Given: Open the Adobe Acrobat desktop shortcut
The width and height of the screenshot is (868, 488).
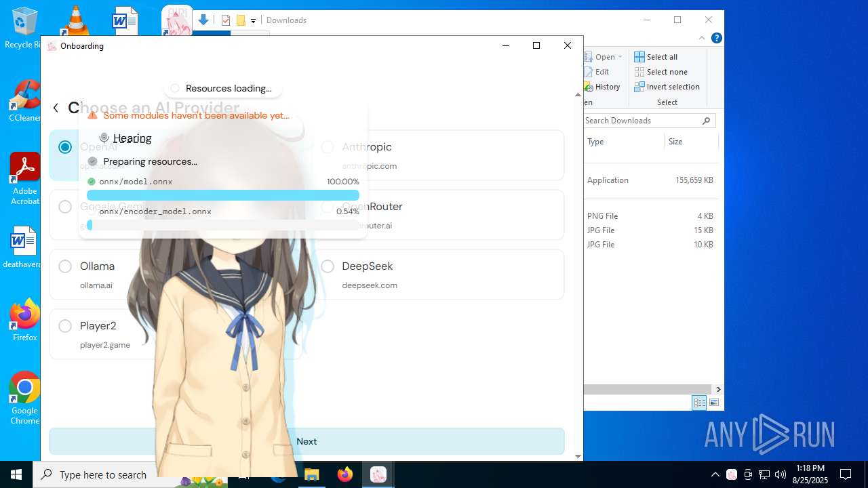Looking at the screenshot, I should (x=24, y=179).
